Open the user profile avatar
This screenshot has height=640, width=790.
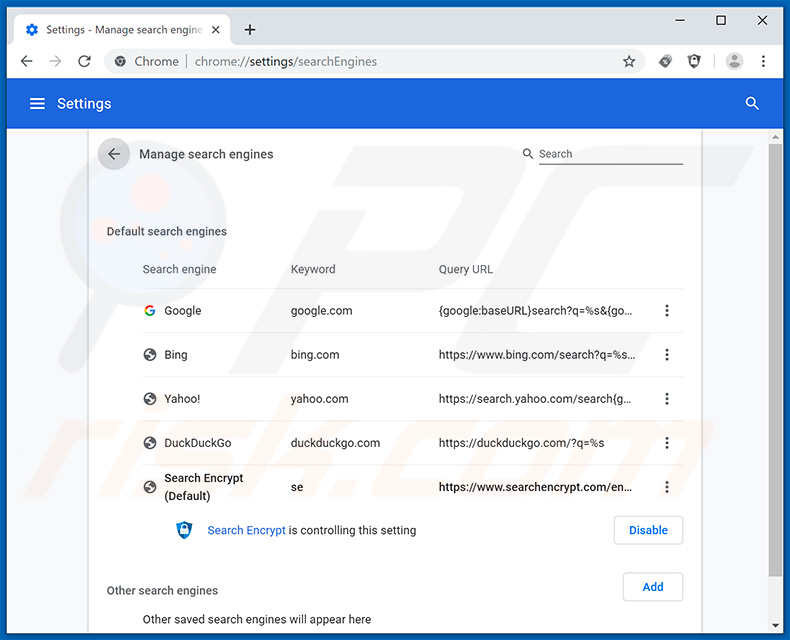[x=734, y=61]
